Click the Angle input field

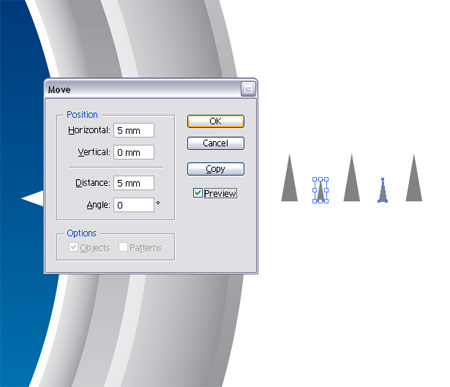134,205
